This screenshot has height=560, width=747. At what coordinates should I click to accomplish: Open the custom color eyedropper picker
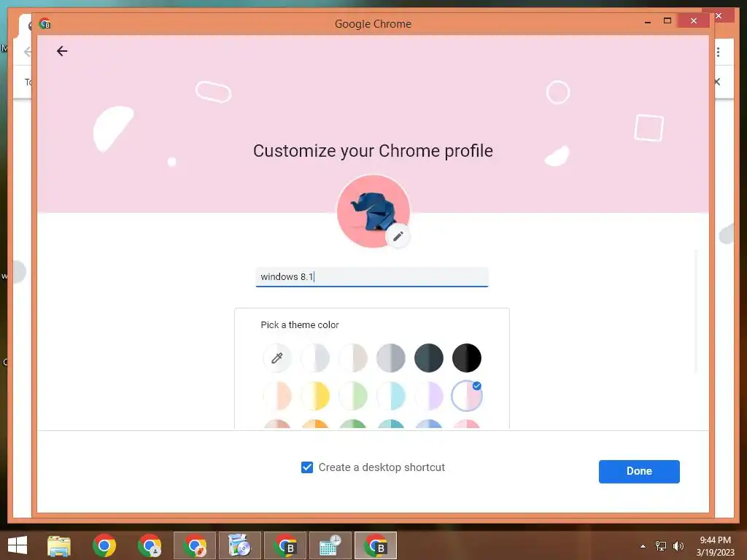(x=276, y=357)
